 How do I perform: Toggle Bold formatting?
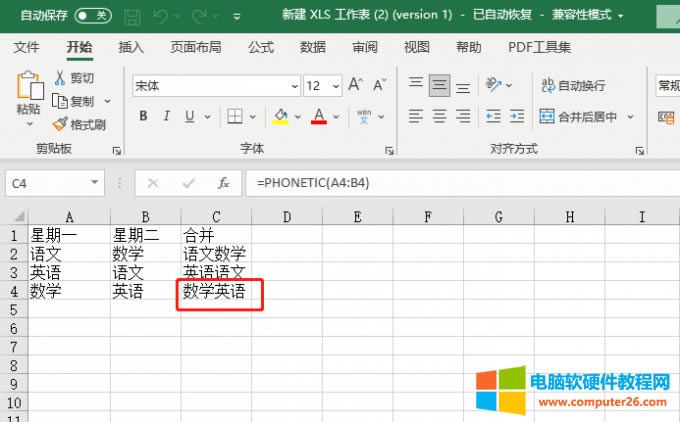coord(143,116)
